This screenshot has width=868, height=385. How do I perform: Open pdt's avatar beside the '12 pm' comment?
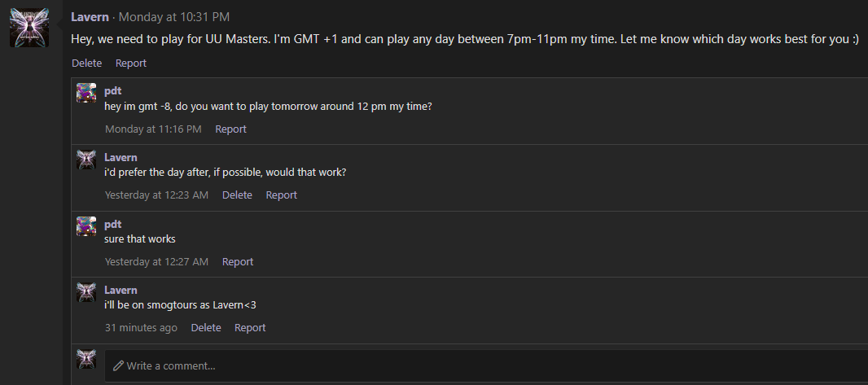tap(86, 93)
